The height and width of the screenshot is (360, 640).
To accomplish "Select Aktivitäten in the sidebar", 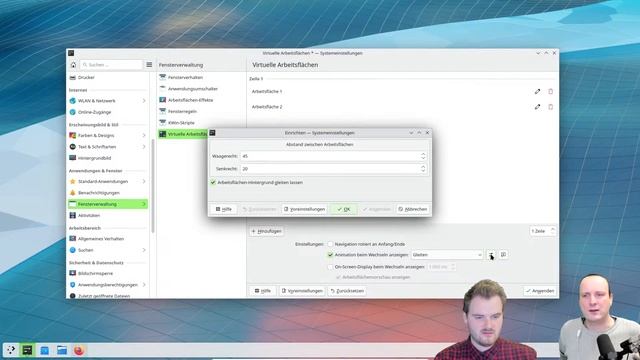I will coord(108,216).
